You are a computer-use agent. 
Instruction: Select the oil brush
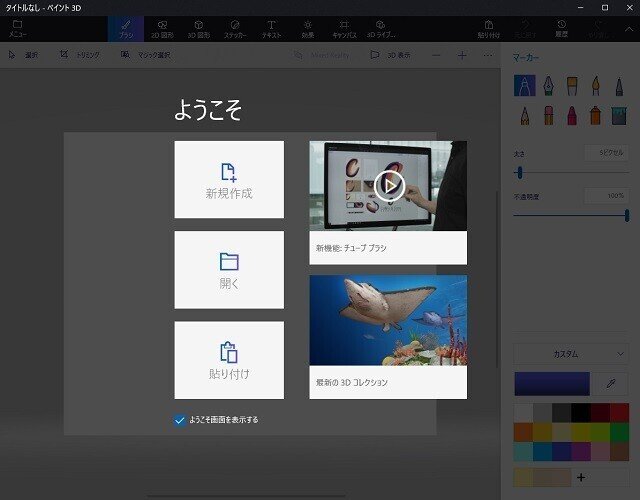pyautogui.click(x=572, y=85)
